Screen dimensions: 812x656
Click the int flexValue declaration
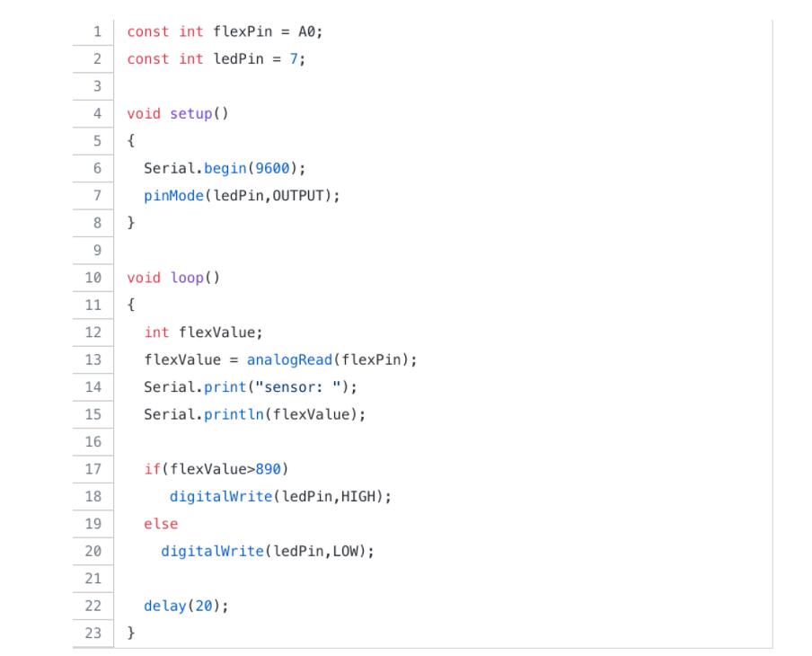click(203, 332)
